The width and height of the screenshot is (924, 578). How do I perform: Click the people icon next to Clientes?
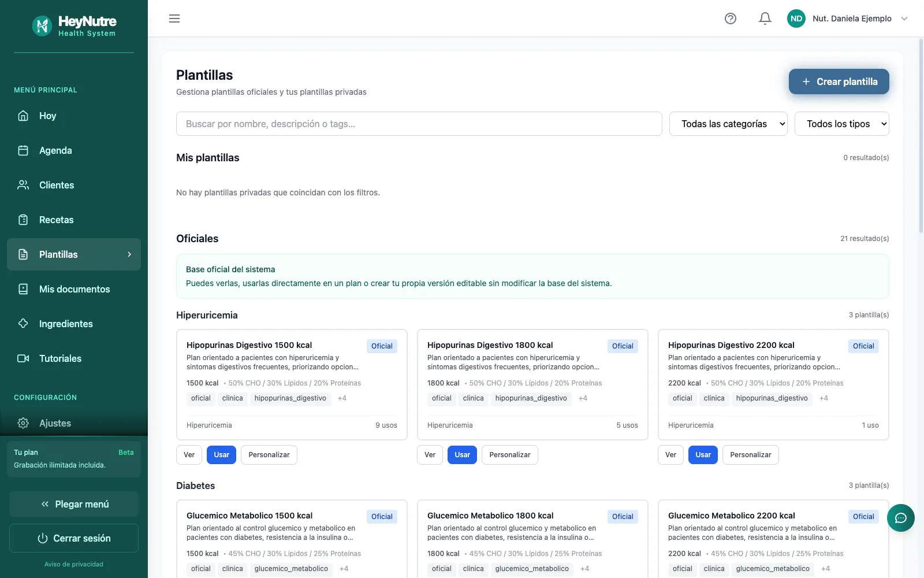point(23,185)
